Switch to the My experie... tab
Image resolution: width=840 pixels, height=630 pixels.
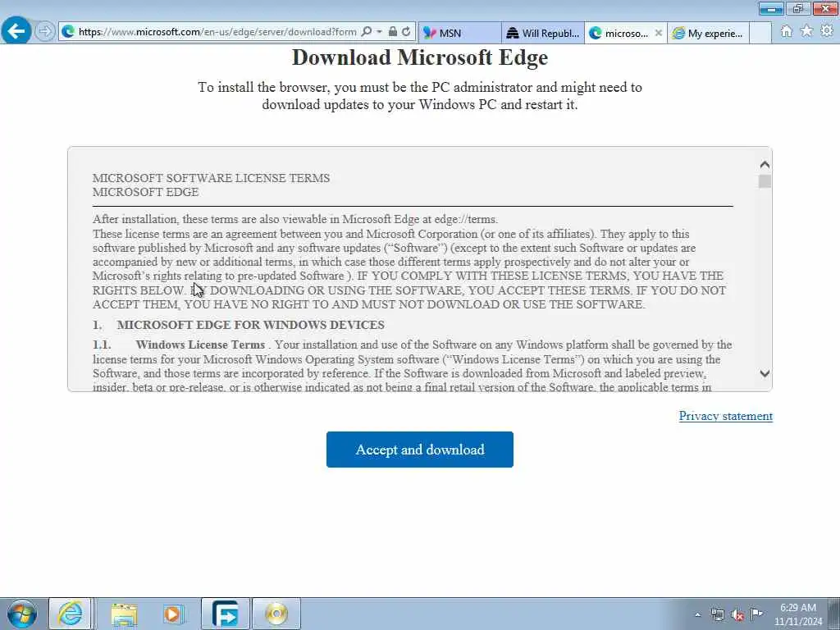pyautogui.click(x=708, y=33)
